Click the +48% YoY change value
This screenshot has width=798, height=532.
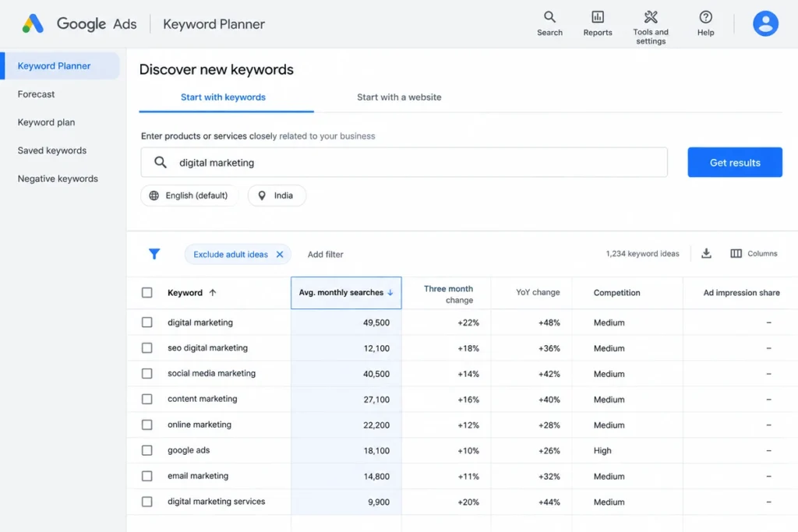pyautogui.click(x=549, y=322)
